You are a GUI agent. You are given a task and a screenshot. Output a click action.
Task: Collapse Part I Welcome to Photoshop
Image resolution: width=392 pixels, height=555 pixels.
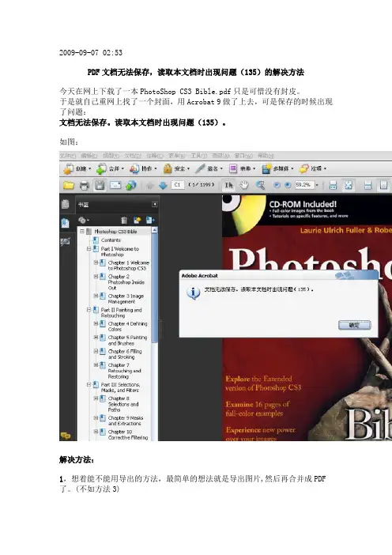coord(89,249)
